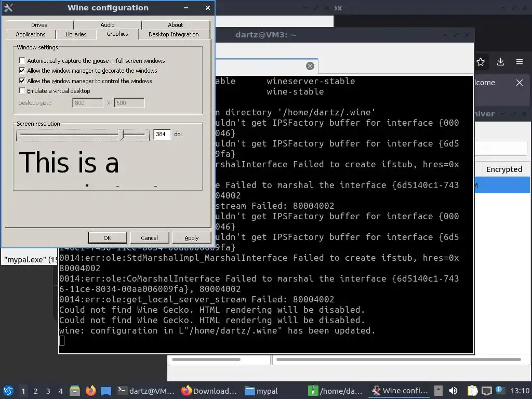Screen dimensions: 532x399
Task: Minimize the Wine configuration window
Action: (x=186, y=8)
